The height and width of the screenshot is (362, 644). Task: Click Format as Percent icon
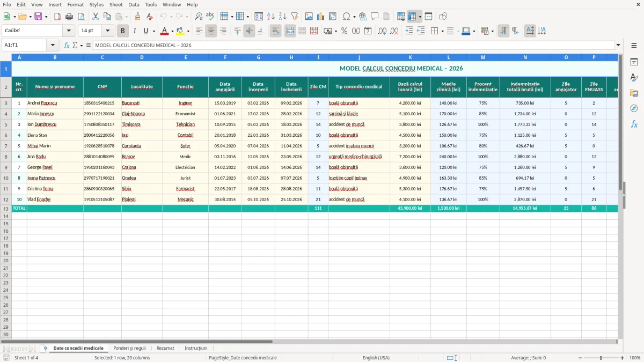(x=344, y=31)
